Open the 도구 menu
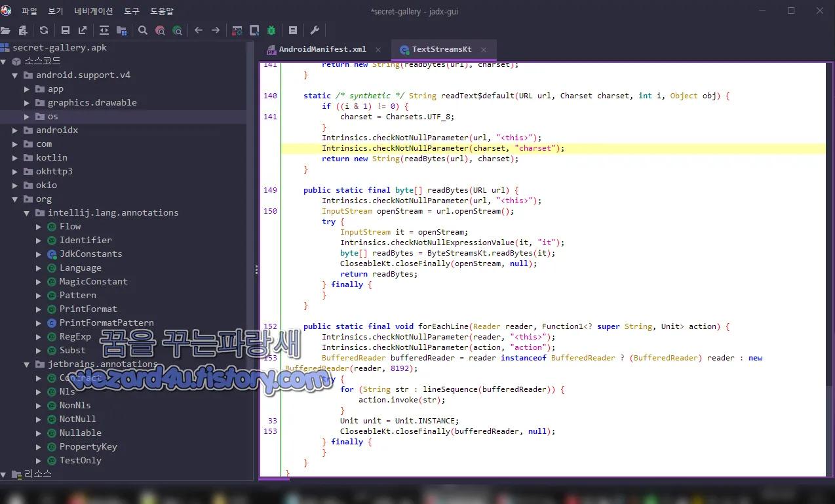The width and height of the screenshot is (835, 504). [x=132, y=11]
